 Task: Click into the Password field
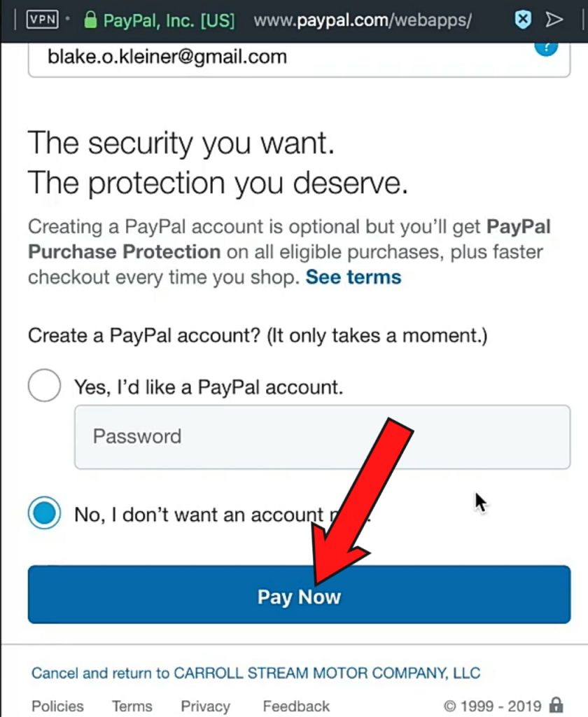tap(322, 437)
